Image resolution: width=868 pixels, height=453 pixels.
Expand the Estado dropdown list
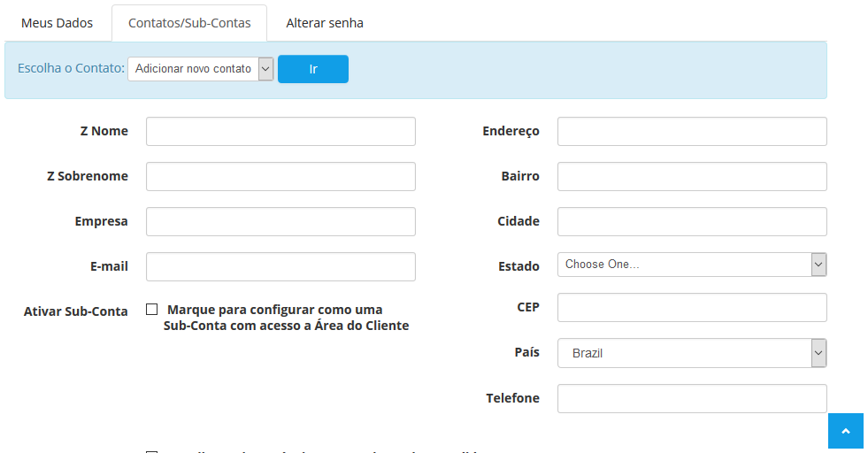[691, 265]
